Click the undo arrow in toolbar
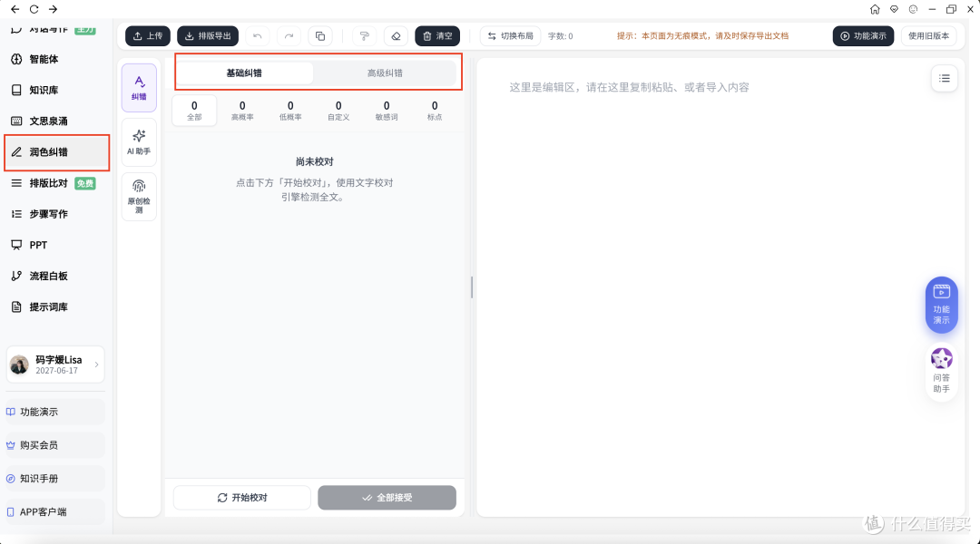 click(258, 36)
